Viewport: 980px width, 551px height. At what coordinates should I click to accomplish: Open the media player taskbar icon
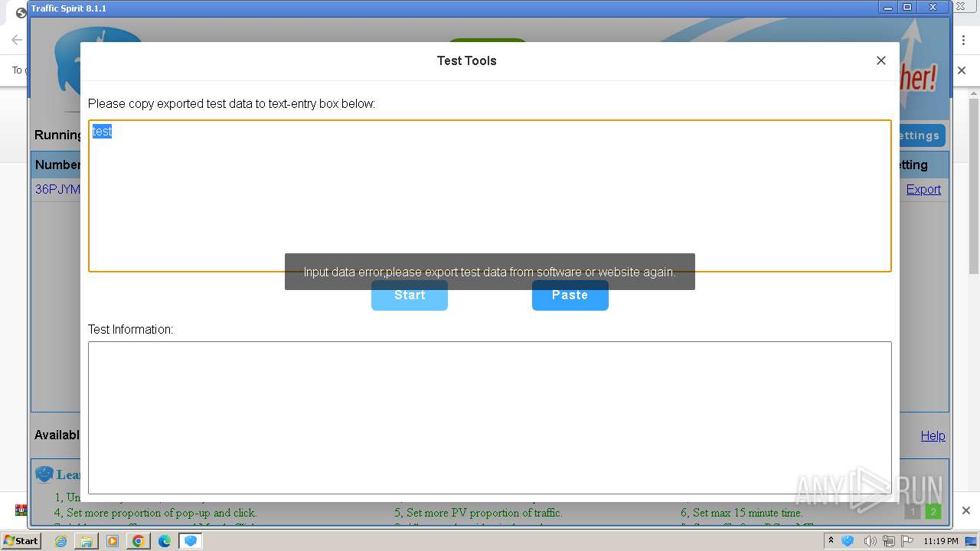point(113,541)
